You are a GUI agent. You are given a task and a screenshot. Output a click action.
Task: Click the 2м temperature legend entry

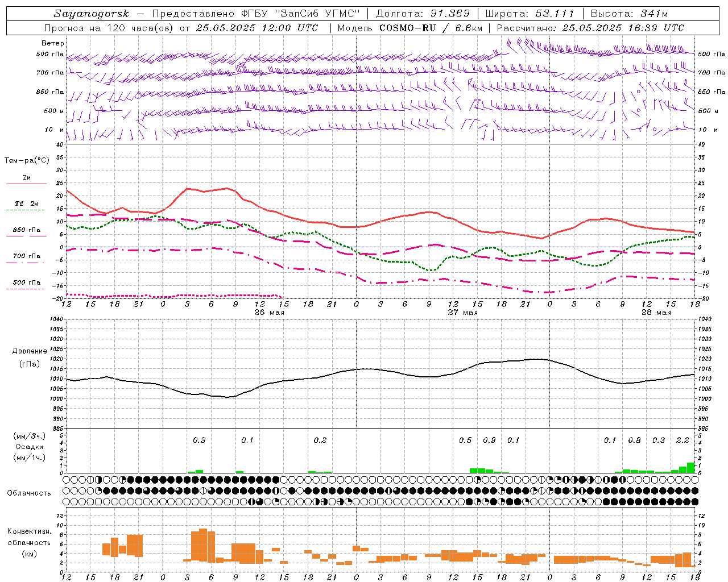pyautogui.click(x=27, y=178)
